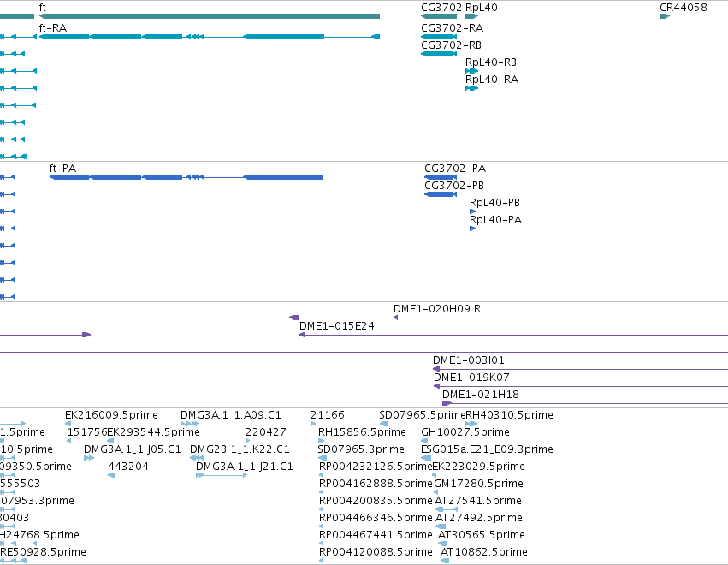
Task: Click the 220427 feature label
Action: pos(265,432)
